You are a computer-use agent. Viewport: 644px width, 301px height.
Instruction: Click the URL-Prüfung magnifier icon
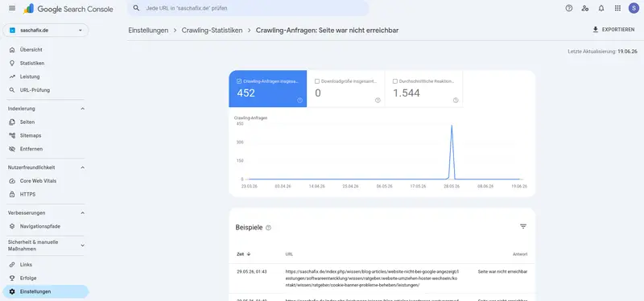click(12, 90)
